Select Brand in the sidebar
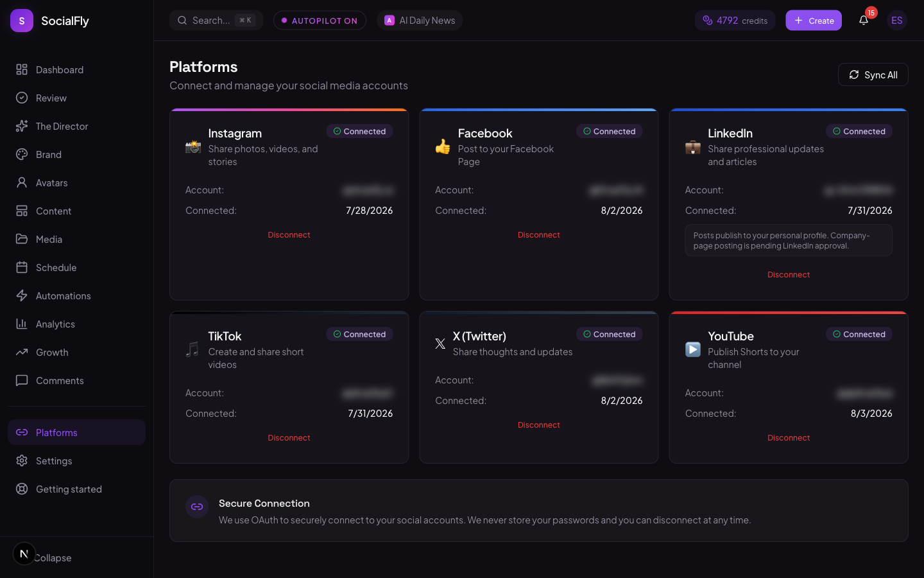 click(x=76, y=154)
